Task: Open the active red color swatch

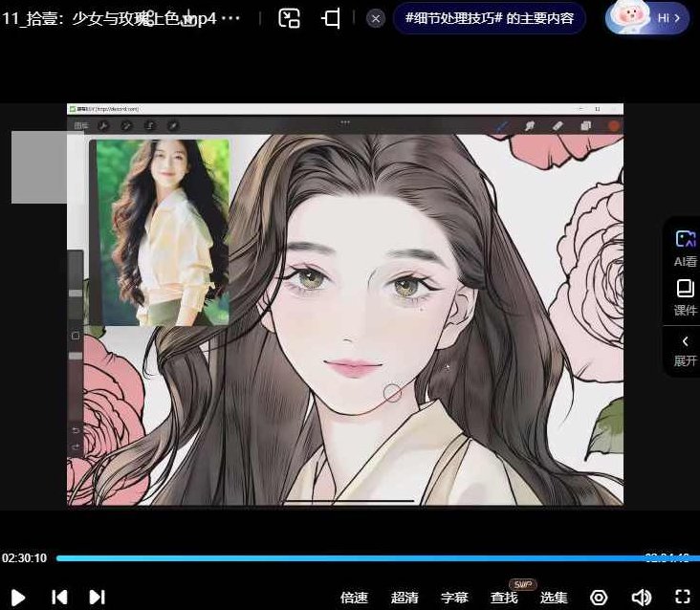Action: 614,126
